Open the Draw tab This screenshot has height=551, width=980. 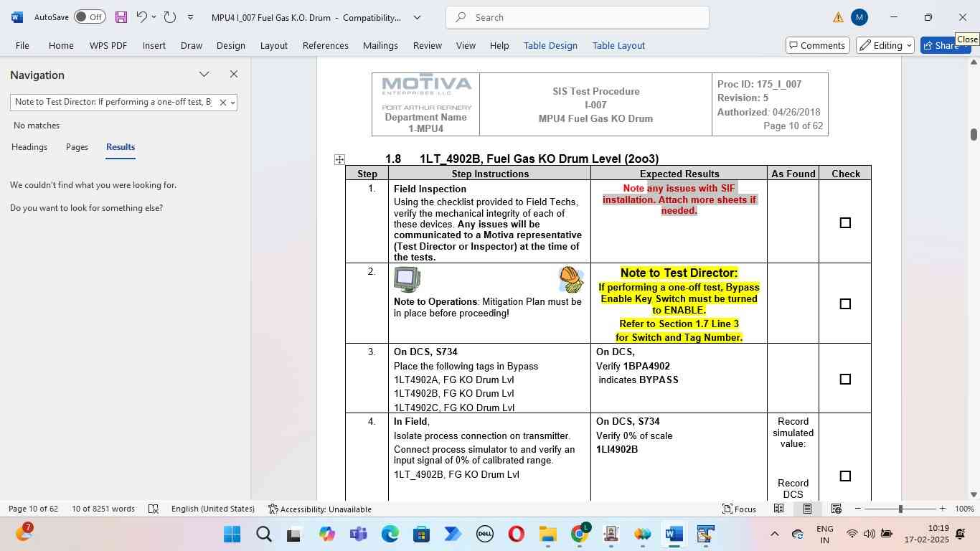click(192, 45)
